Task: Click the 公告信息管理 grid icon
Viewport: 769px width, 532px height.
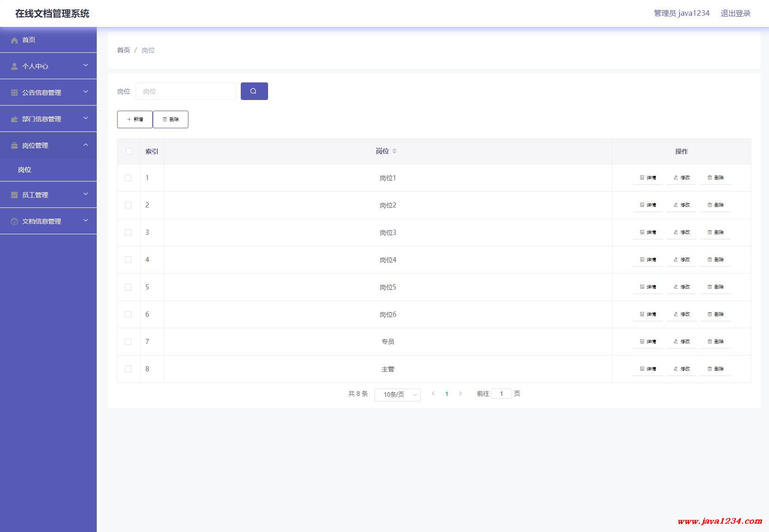Action: pos(14,93)
